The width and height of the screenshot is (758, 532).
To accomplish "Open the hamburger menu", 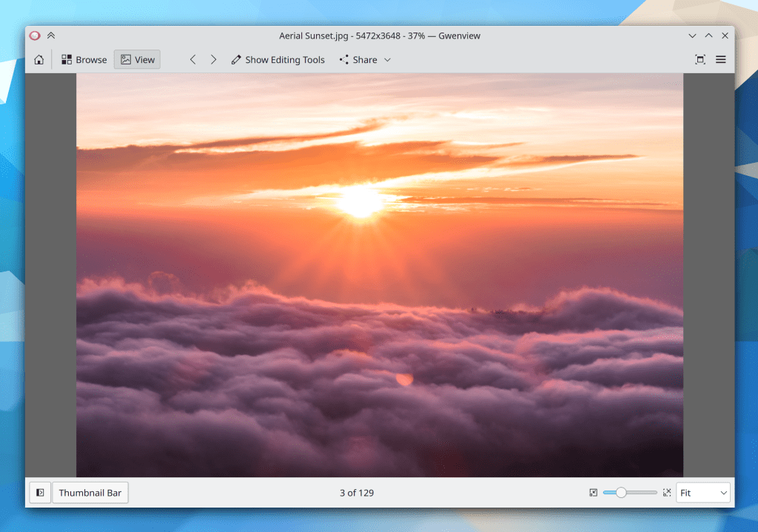I will tap(720, 60).
